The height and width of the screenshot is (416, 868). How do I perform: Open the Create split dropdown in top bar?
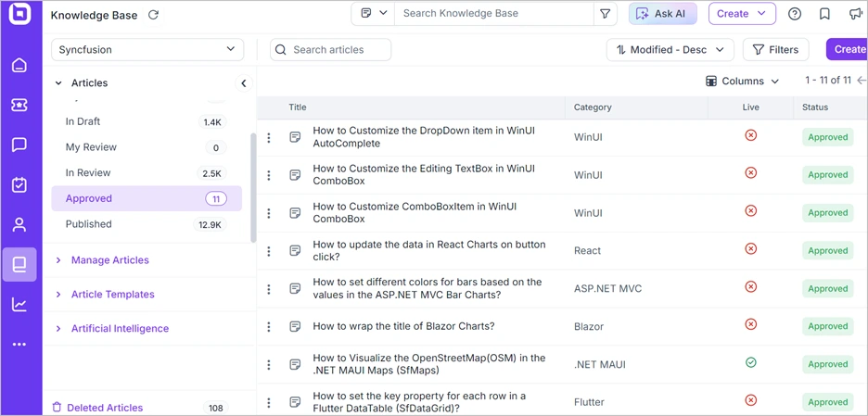pos(742,14)
